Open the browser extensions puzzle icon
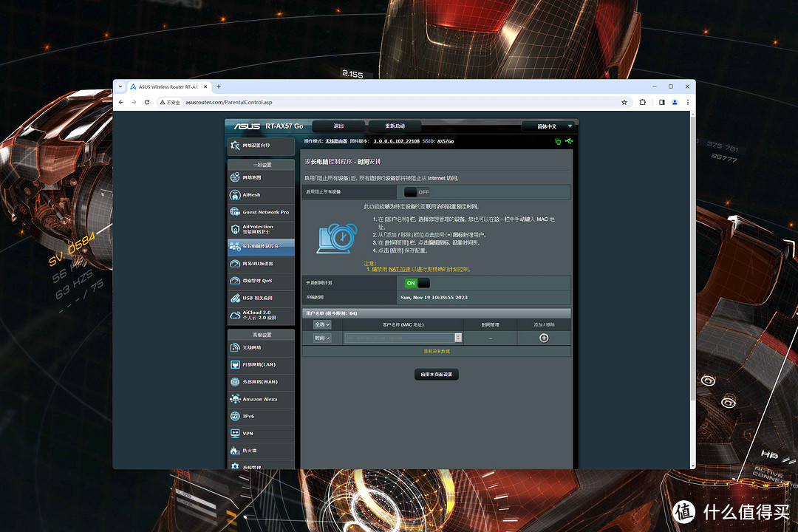 [643, 102]
